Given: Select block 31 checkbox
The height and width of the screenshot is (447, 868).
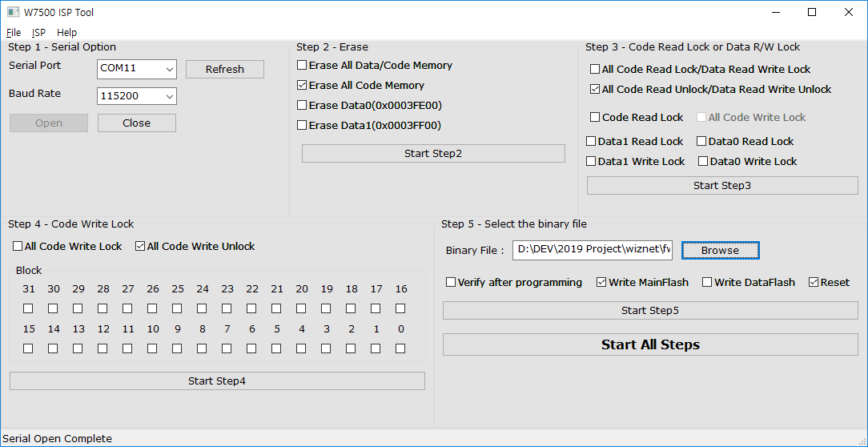Looking at the screenshot, I should tap(28, 308).
